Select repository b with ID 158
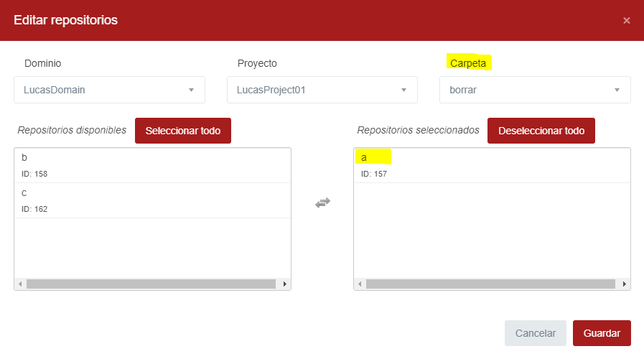The image size is (644, 359). pos(152,165)
